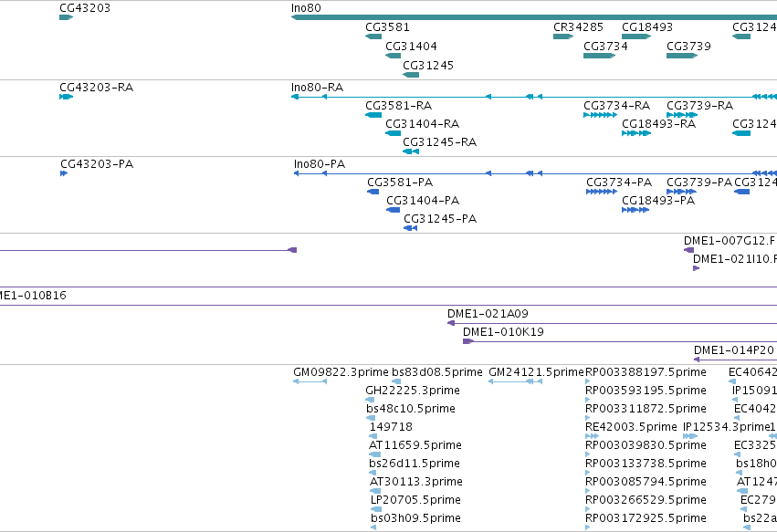Select the GH22225.3prime EST label
The height and width of the screenshot is (532, 777).
pyautogui.click(x=413, y=391)
